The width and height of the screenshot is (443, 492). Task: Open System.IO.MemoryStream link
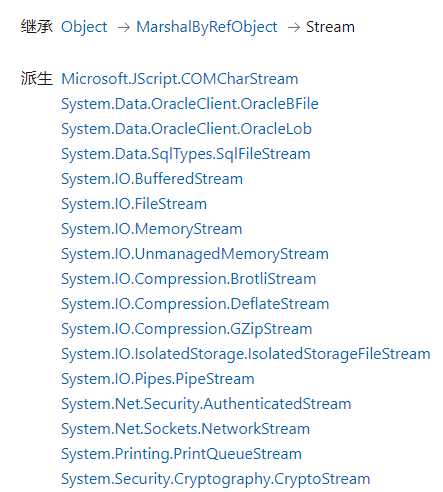[x=152, y=229]
